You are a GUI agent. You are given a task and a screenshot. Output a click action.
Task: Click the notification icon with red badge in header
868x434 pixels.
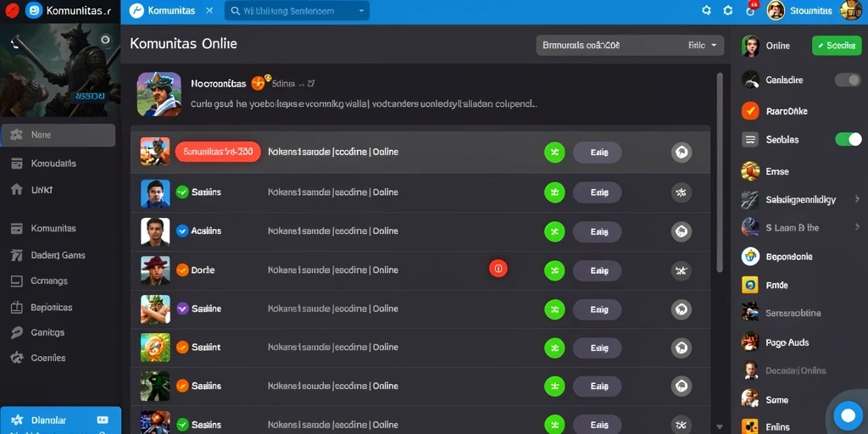point(751,10)
